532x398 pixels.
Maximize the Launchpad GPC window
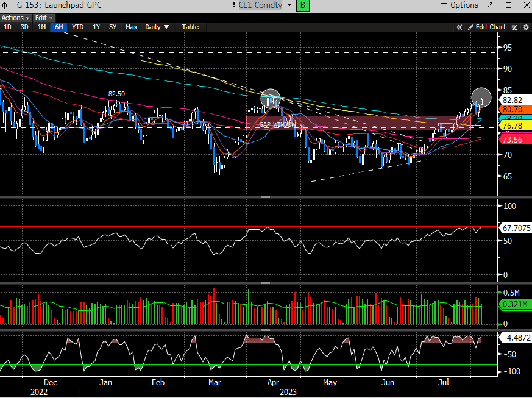pyautogui.click(x=508, y=5)
